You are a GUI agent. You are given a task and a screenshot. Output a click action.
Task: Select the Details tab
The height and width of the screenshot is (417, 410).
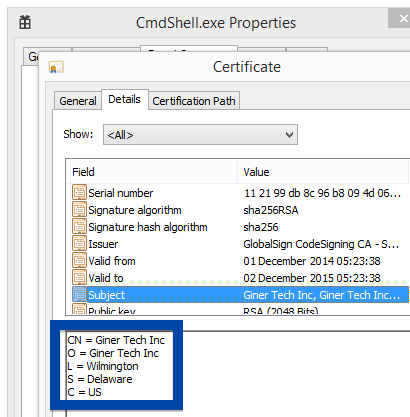pos(125,99)
